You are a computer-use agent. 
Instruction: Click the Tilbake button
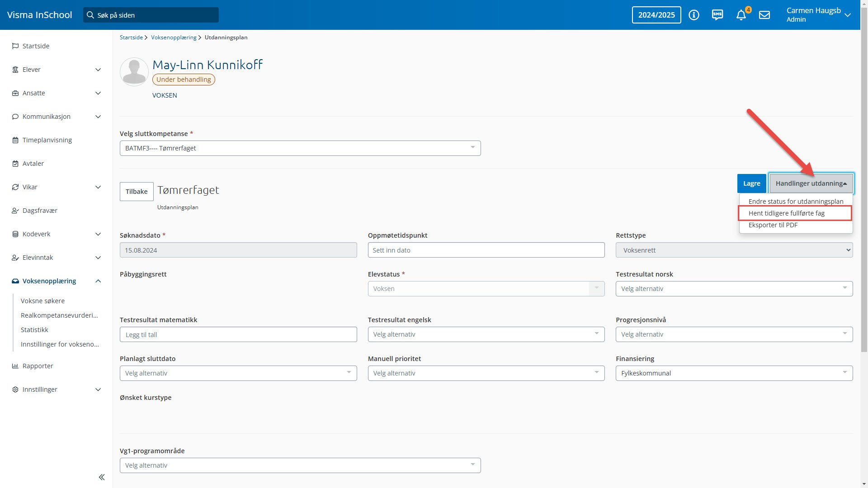coord(137,192)
